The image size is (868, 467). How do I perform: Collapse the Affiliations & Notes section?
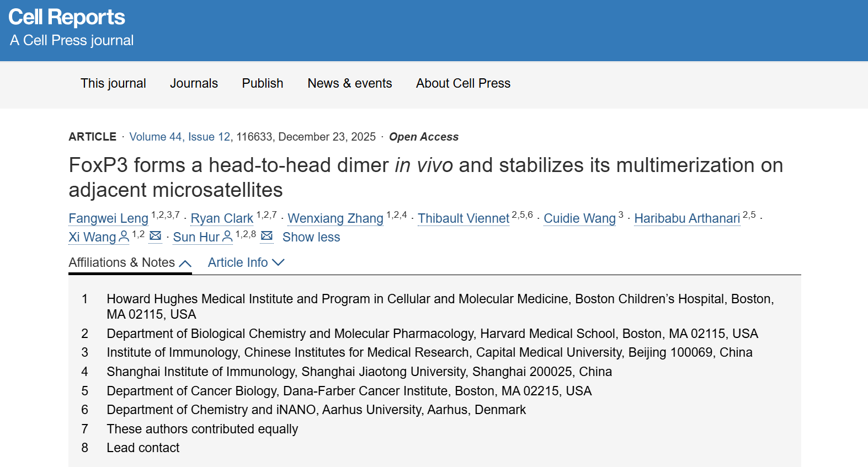[130, 263]
